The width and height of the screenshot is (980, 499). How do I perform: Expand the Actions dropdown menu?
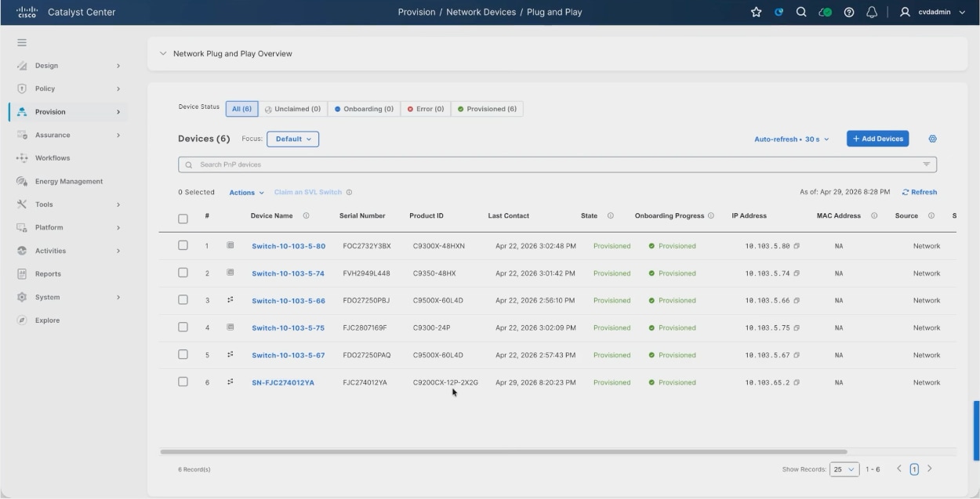pyautogui.click(x=246, y=193)
